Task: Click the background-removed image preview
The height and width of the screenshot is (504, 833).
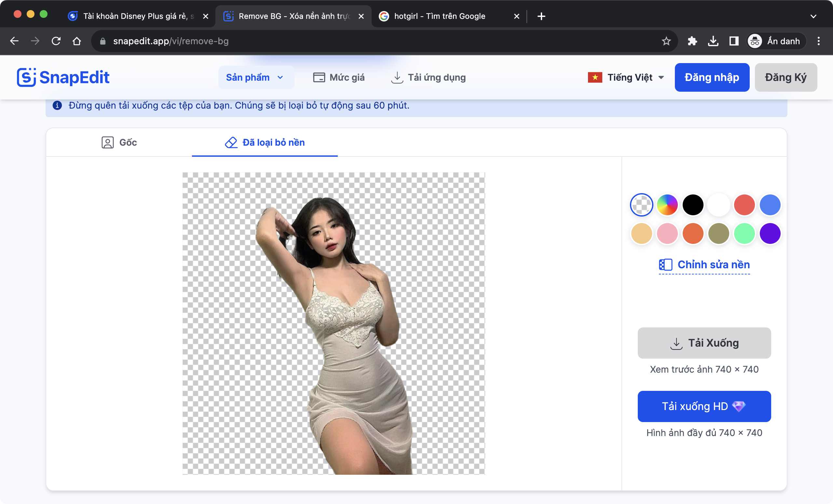Action: (333, 323)
